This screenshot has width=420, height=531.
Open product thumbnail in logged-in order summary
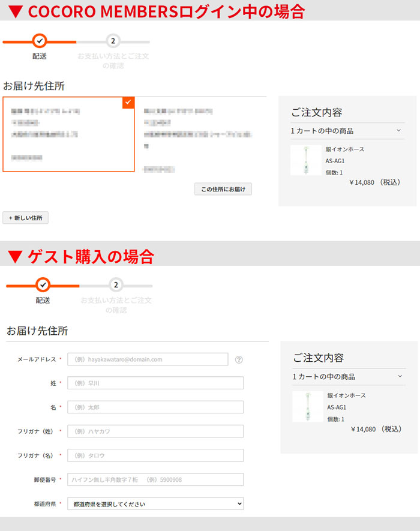[305, 160]
